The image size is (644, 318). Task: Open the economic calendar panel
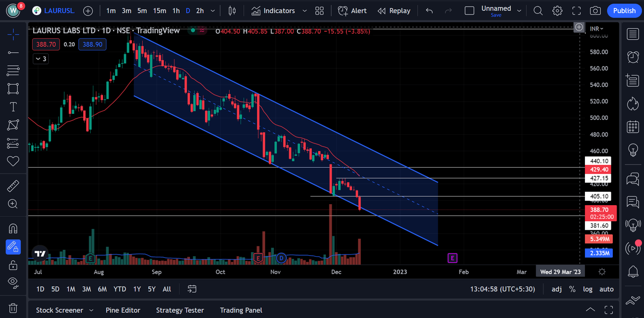click(632, 126)
